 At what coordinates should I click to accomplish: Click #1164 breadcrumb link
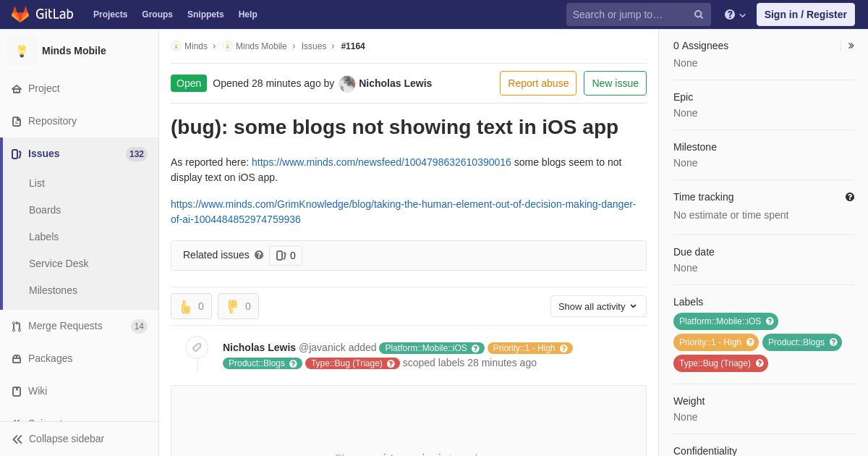click(353, 46)
